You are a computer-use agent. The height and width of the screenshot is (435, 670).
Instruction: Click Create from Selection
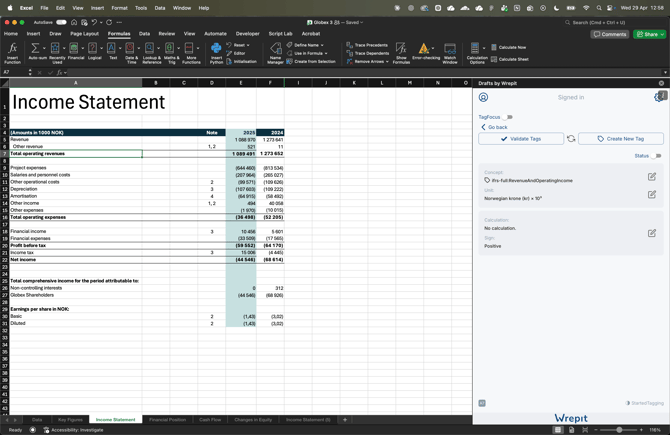click(311, 62)
